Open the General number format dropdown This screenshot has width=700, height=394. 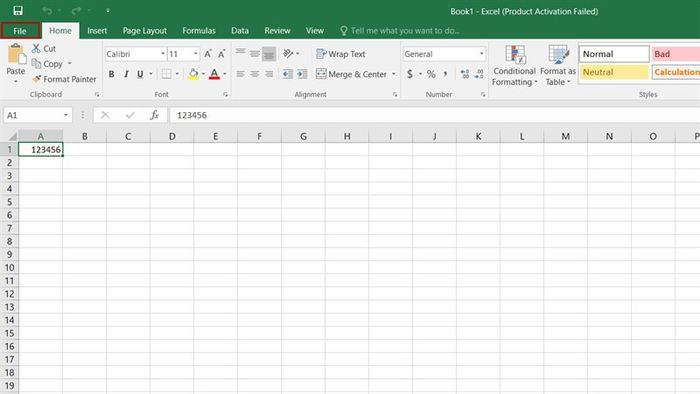tap(481, 54)
